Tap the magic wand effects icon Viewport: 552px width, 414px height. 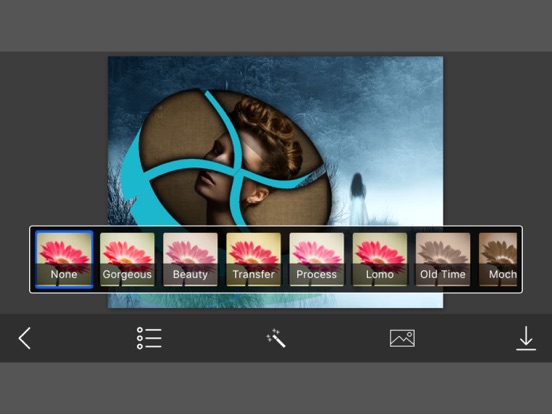[x=276, y=338]
